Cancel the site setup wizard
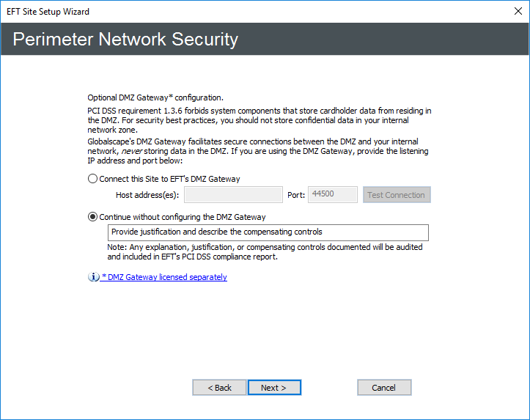Viewport: 530px width, 420px height. point(384,388)
